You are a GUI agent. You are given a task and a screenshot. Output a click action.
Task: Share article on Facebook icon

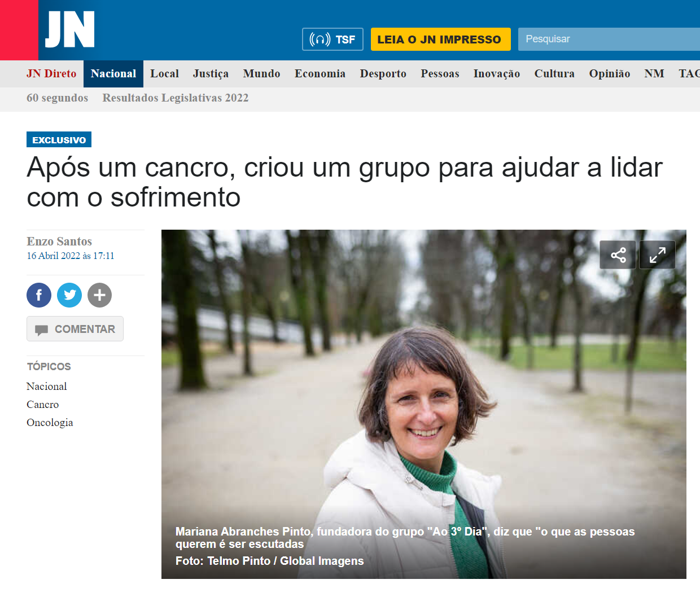tap(39, 295)
